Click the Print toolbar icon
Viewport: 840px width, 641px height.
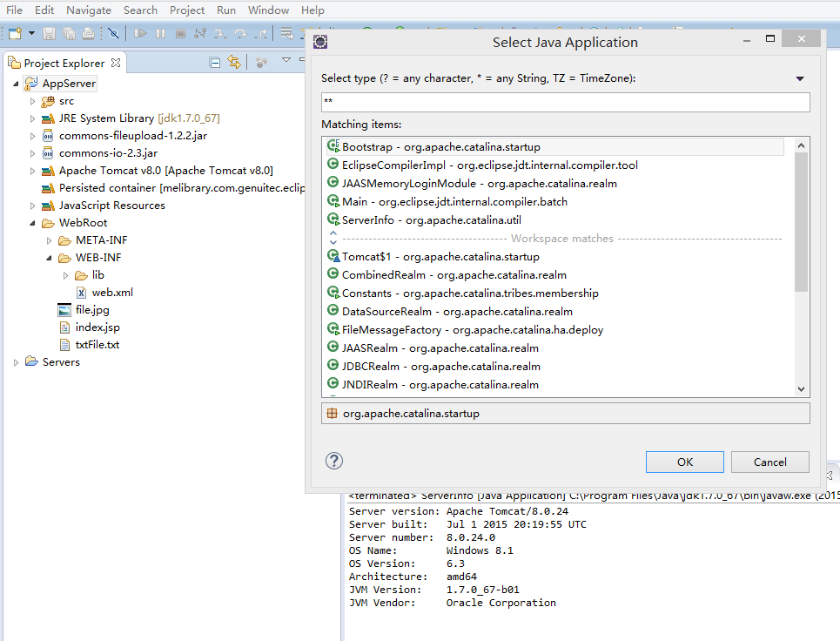pyautogui.click(x=89, y=33)
